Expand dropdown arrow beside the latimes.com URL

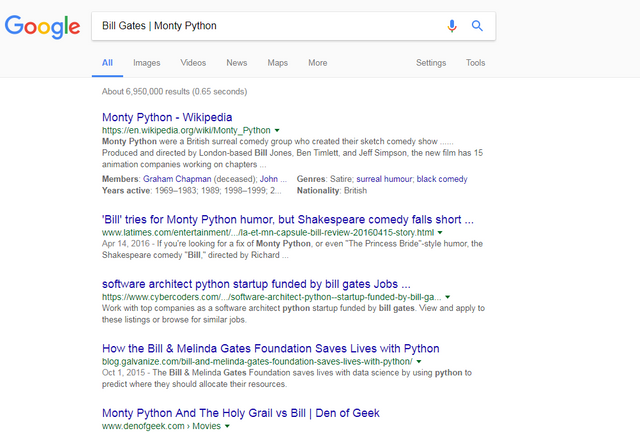click(440, 232)
